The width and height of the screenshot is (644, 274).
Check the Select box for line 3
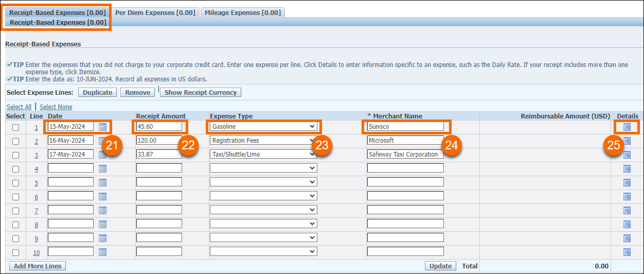click(x=15, y=155)
